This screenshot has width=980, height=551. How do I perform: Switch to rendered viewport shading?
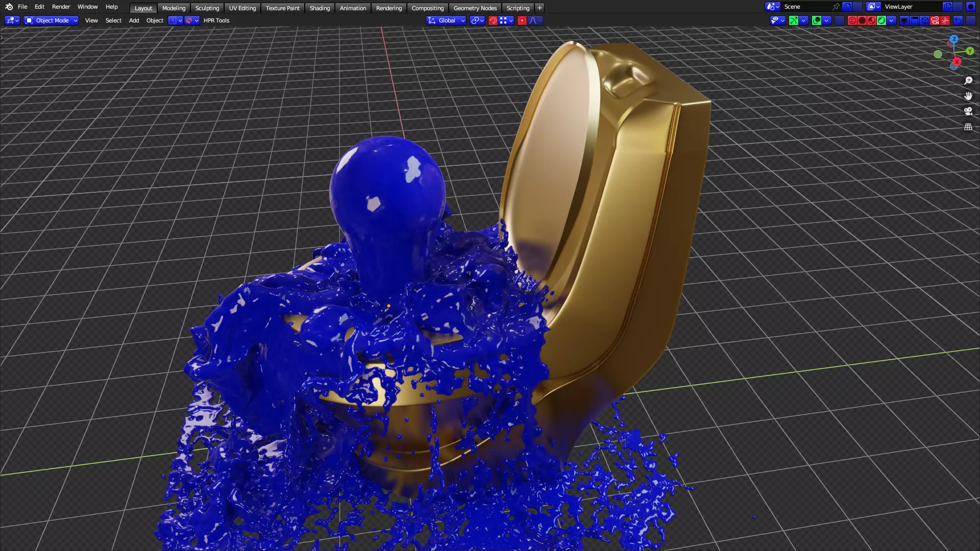pyautogui.click(x=881, y=20)
